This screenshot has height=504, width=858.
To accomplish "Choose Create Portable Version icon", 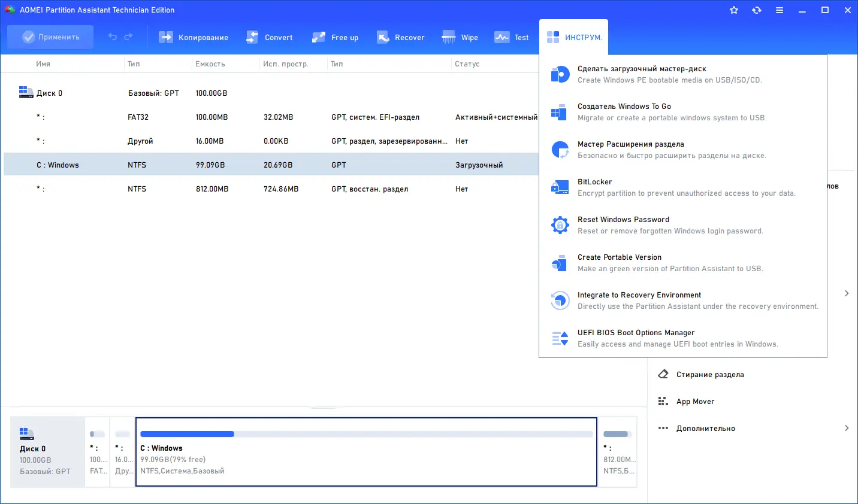I will coord(560,263).
